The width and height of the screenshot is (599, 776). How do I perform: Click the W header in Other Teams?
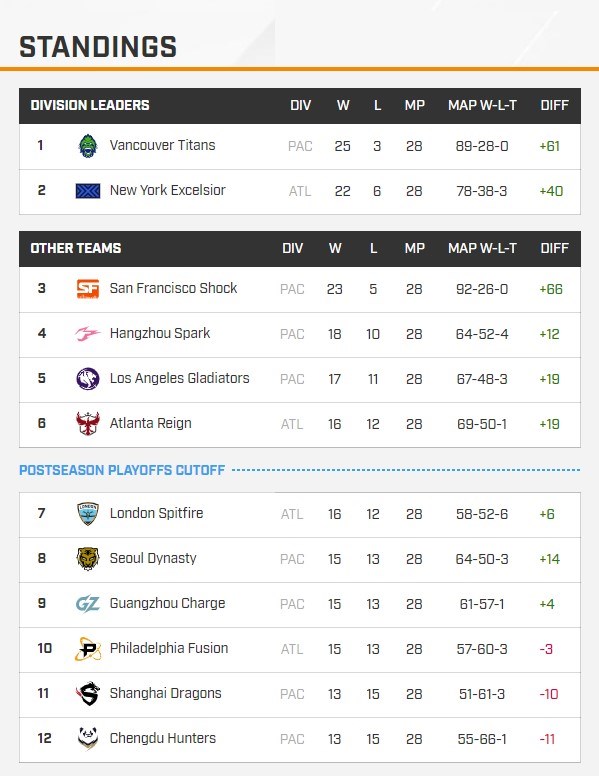click(335, 248)
